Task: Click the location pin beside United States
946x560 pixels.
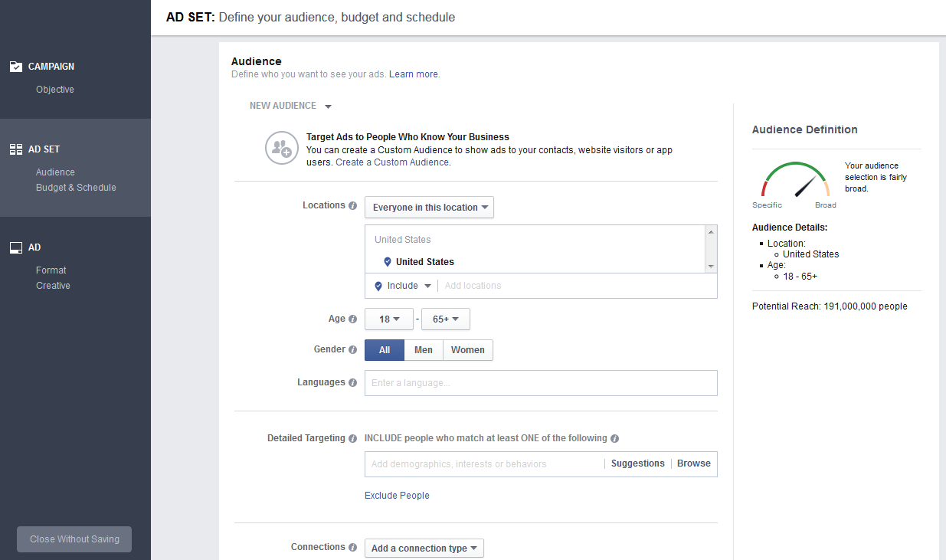Action: (x=387, y=261)
